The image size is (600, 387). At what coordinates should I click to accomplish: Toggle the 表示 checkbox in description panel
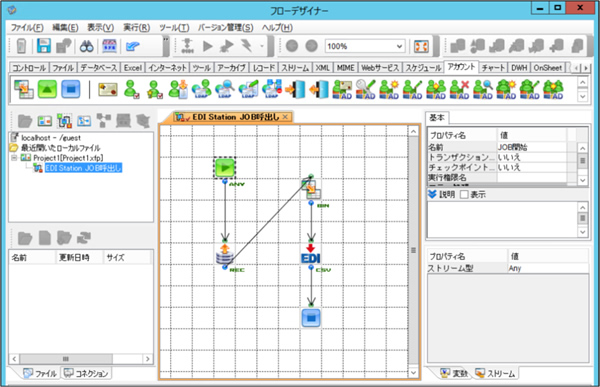(x=464, y=194)
